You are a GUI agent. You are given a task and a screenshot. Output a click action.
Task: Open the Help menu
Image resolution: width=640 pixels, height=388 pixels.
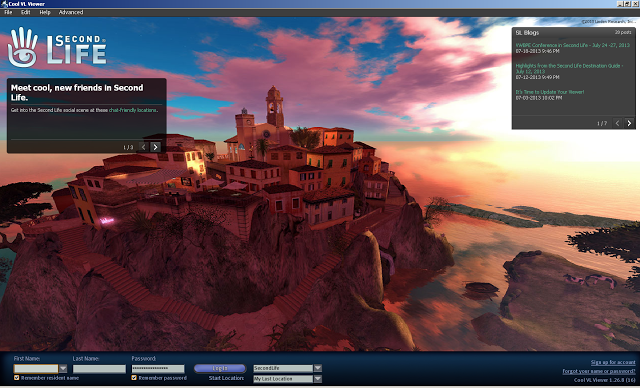(45, 12)
